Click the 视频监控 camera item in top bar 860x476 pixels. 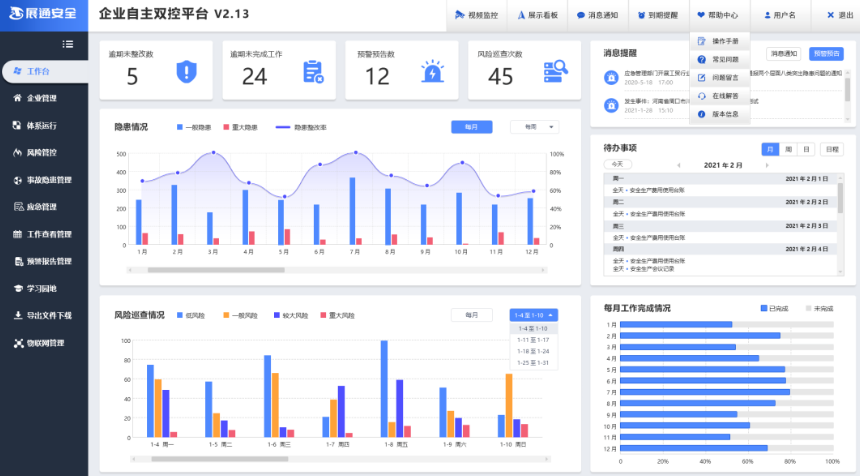[477, 15]
